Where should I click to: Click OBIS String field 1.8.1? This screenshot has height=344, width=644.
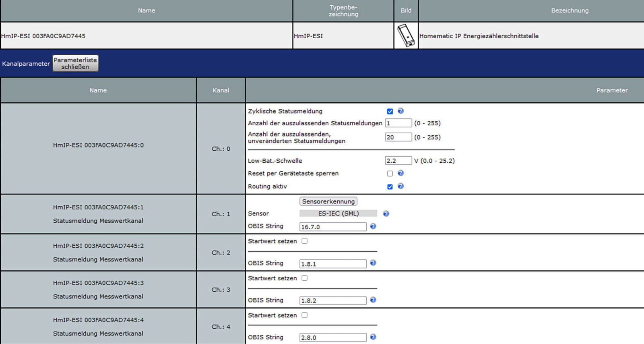(333, 264)
